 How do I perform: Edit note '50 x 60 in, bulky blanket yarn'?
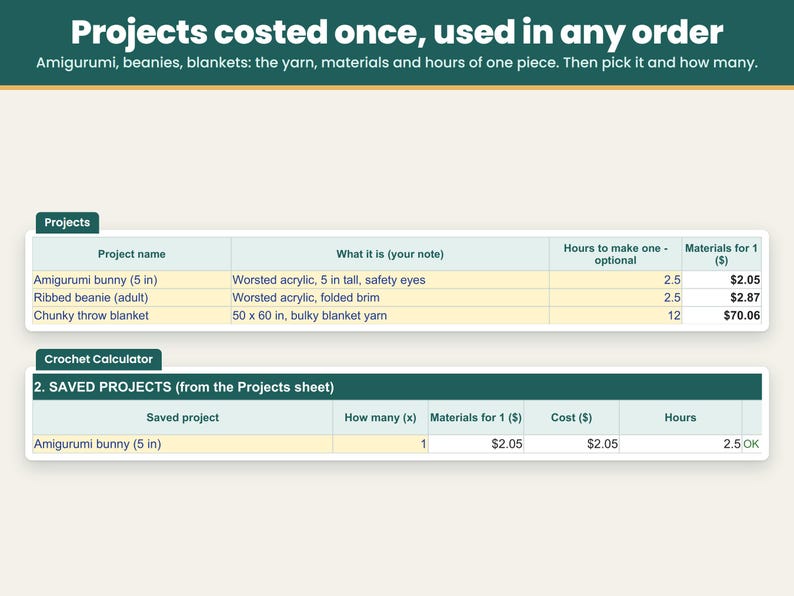(390, 315)
